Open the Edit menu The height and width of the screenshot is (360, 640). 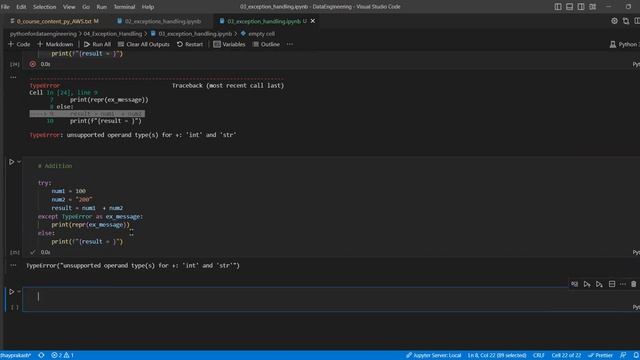tap(21, 7)
